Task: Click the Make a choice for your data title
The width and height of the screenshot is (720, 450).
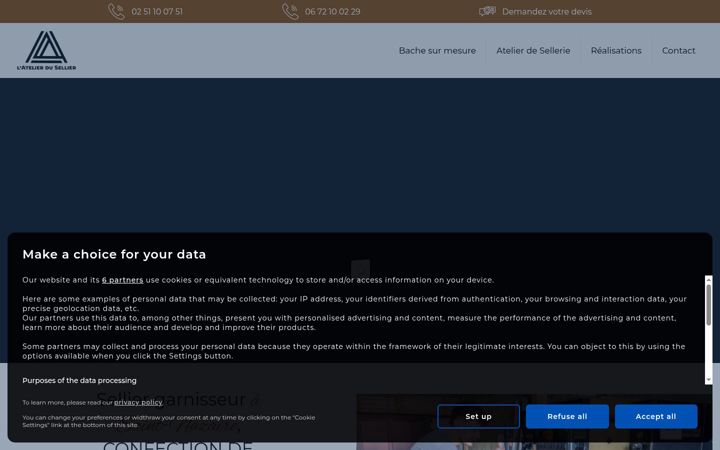Action: (x=114, y=254)
